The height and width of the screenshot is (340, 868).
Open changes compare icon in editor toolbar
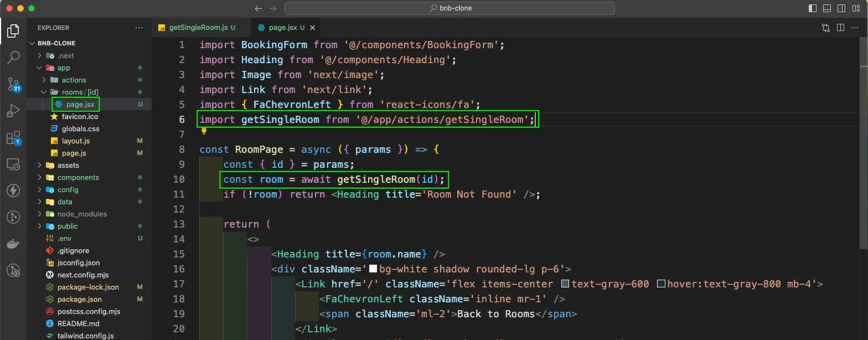pyautogui.click(x=826, y=28)
